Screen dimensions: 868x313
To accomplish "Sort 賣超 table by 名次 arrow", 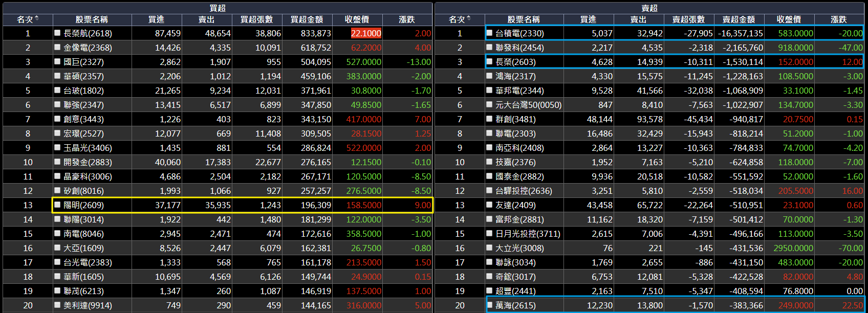I will (x=469, y=19).
